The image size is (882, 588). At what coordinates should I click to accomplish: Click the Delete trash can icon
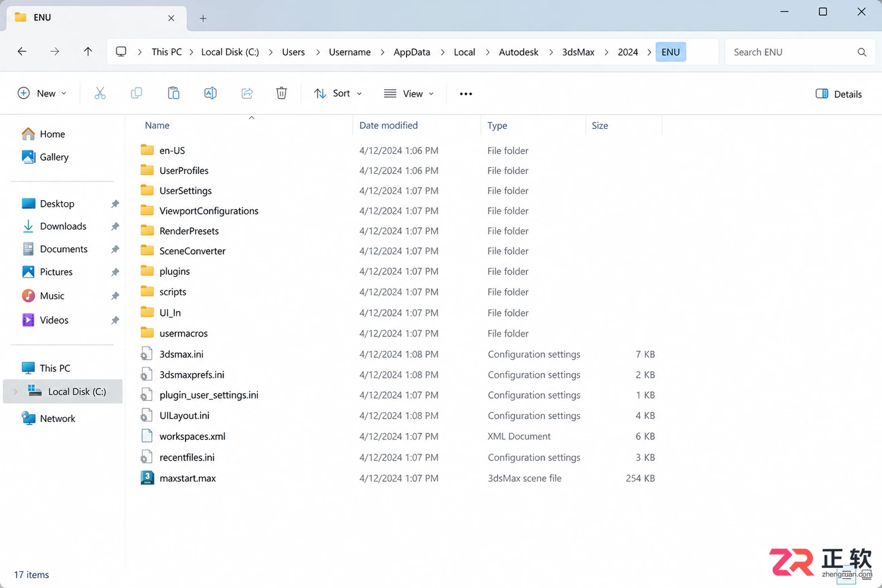tap(281, 93)
